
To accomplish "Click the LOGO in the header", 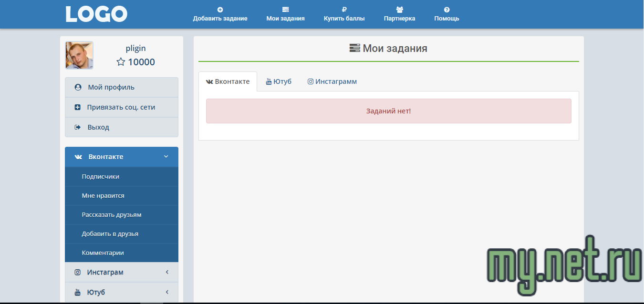I will pyautogui.click(x=96, y=14).
